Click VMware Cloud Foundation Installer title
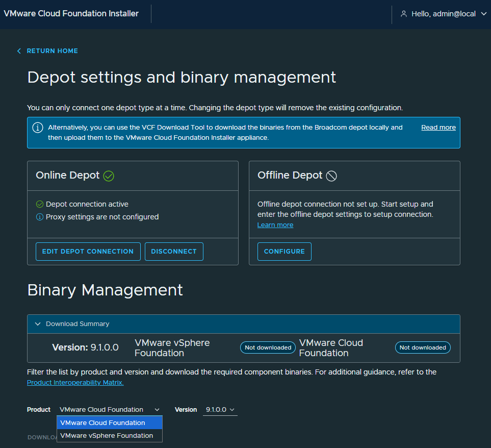 pyautogui.click(x=71, y=14)
